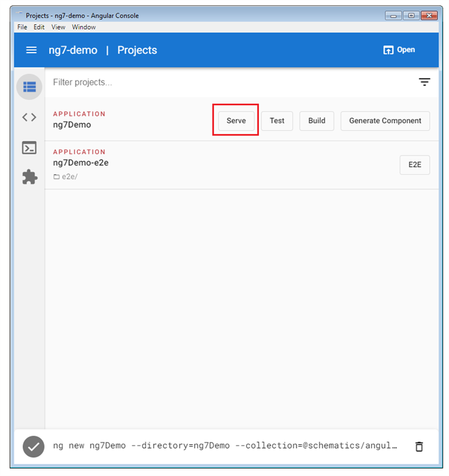Open the Edit menu

click(x=39, y=27)
